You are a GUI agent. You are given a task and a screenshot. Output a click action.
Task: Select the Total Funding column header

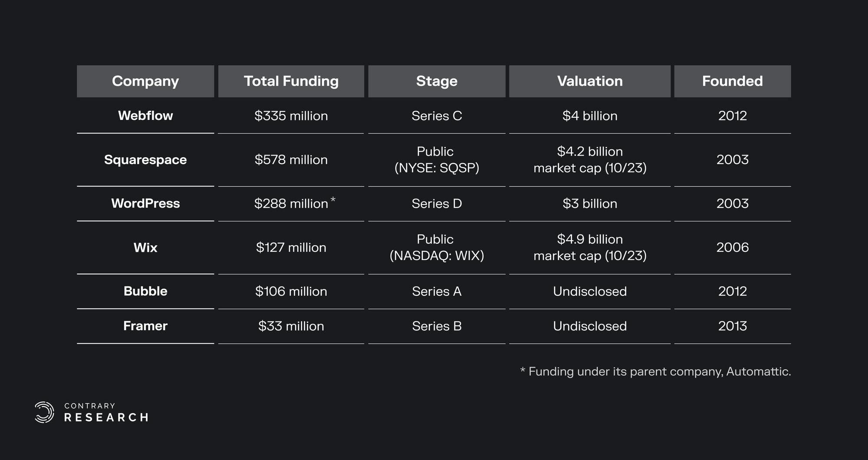tap(291, 81)
